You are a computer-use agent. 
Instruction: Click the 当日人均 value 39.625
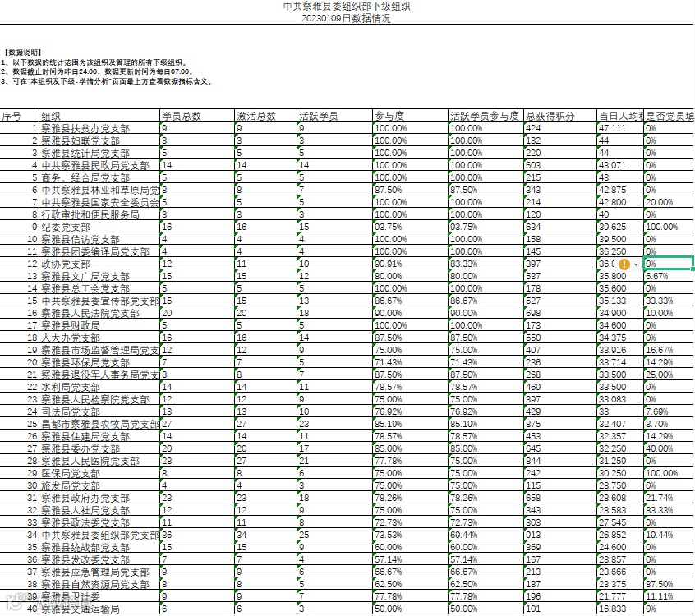tap(620, 227)
